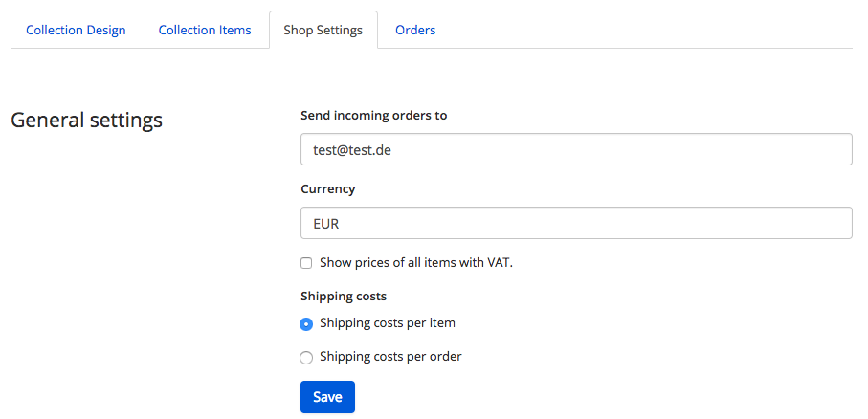Click the 'Shipping costs per order' label text

pyautogui.click(x=390, y=357)
